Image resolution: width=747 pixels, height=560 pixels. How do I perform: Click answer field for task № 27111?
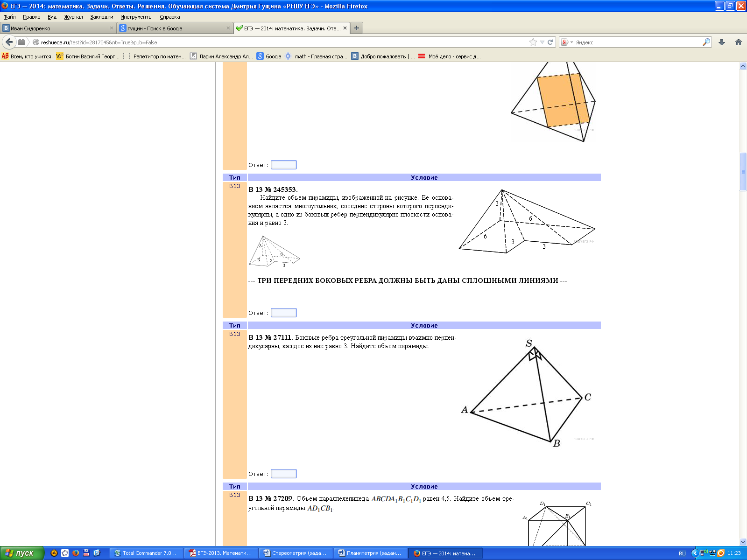[x=284, y=474]
